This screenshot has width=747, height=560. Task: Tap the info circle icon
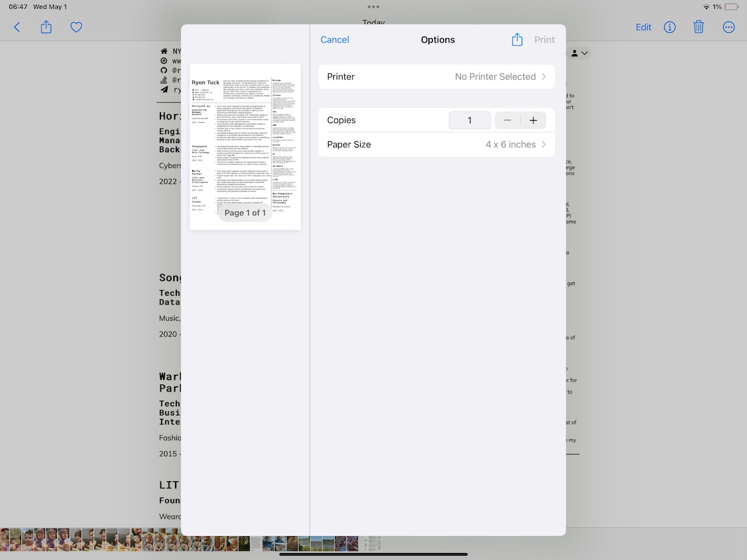(669, 27)
